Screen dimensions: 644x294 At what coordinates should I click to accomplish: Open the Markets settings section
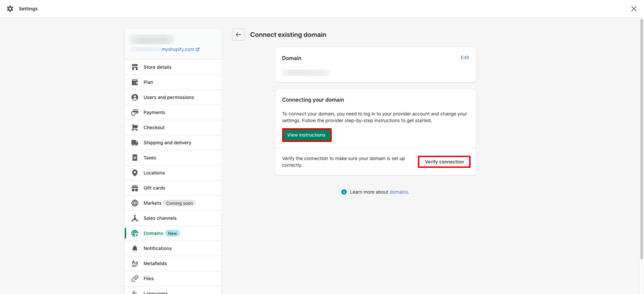pos(152,203)
